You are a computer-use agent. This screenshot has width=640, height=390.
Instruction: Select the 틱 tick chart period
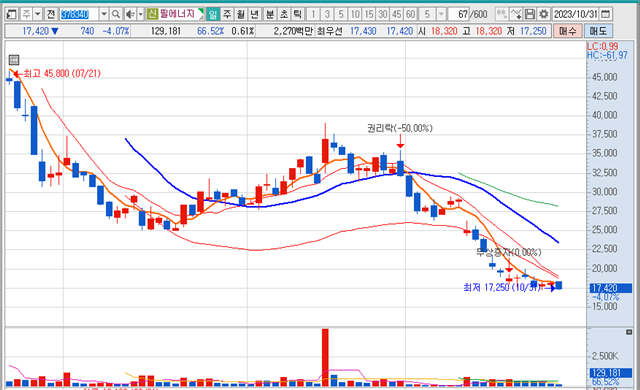pos(298,15)
